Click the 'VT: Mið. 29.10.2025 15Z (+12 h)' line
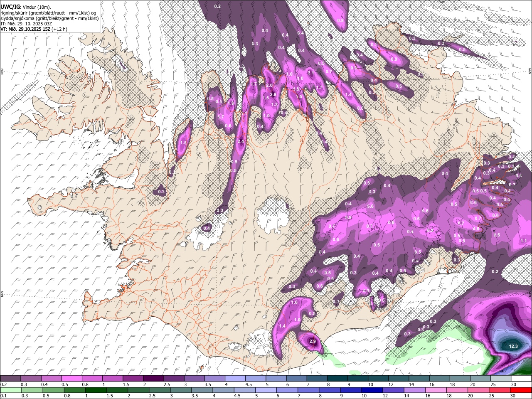The width and height of the screenshot is (532, 399). [34, 29]
